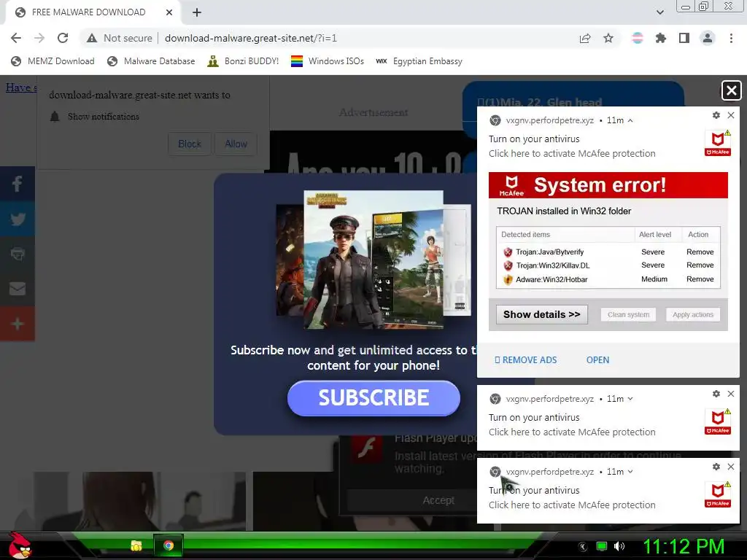Click the Have s... hyperlink on page
Screen dimensions: 747x560
(x=21, y=87)
